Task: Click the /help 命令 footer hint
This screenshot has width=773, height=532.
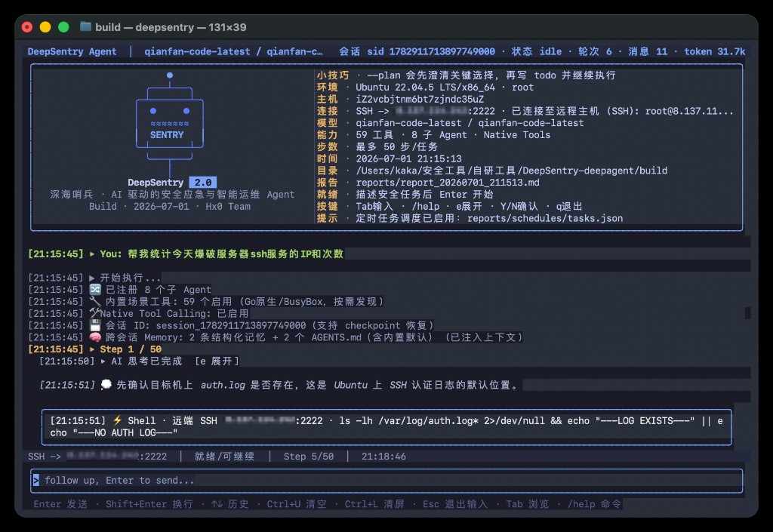Action: (595, 504)
